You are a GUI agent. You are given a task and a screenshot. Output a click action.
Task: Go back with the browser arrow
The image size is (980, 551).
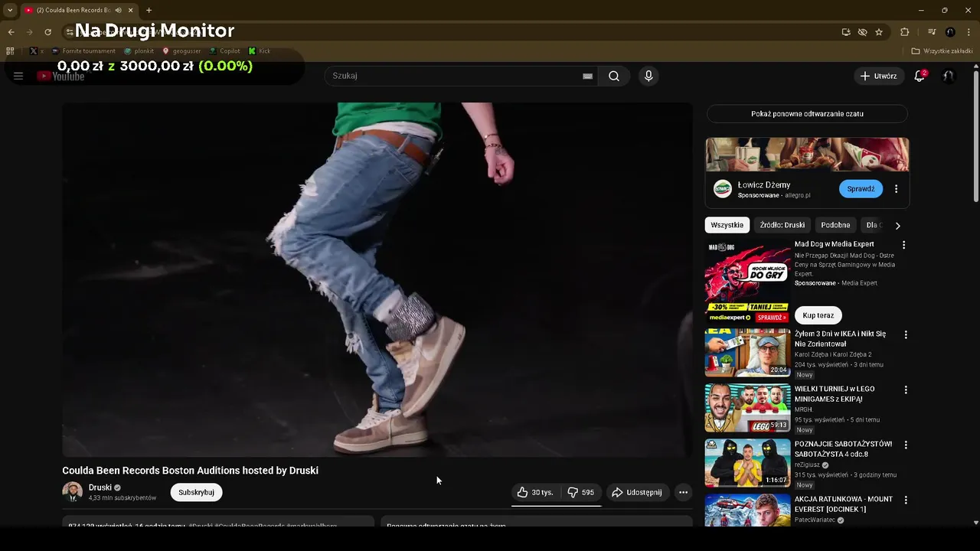11,32
